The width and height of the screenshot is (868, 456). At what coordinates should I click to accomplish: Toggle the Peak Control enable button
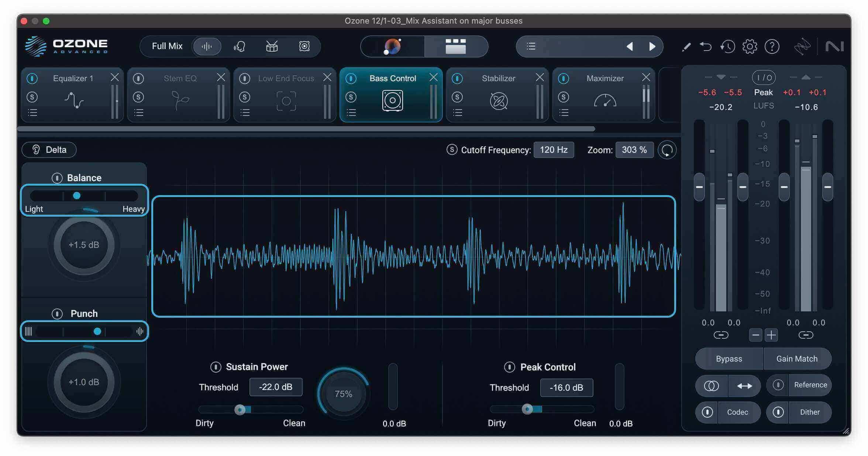click(509, 367)
